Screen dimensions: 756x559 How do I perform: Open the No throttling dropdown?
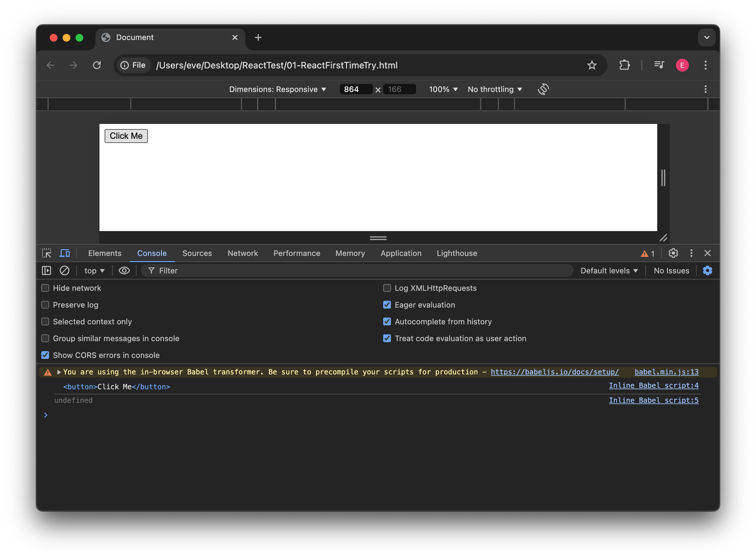pyautogui.click(x=495, y=89)
